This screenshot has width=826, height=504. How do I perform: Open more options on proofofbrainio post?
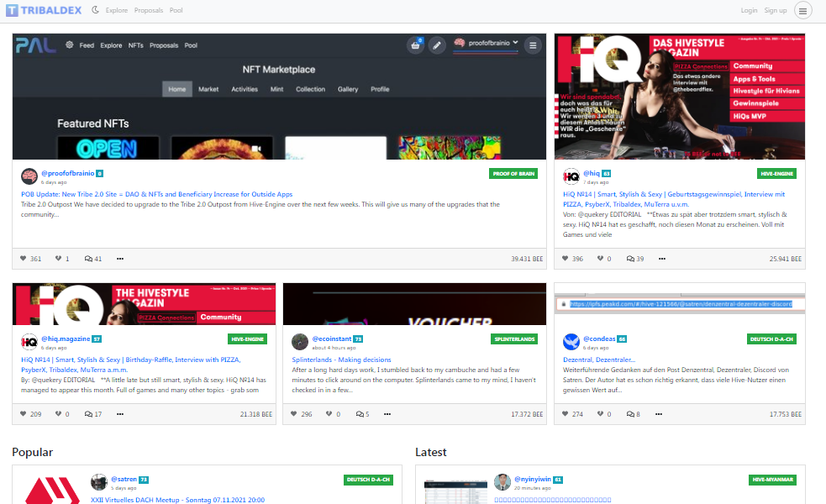[x=120, y=259]
